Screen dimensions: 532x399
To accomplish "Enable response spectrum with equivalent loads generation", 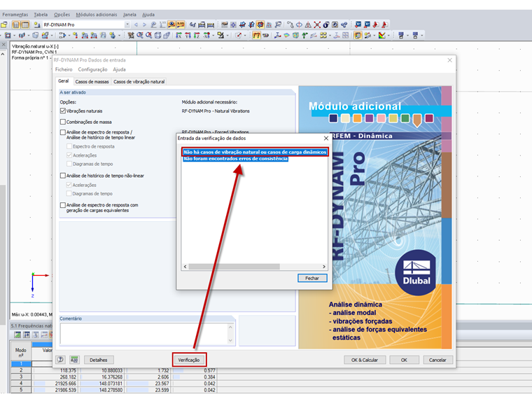I will pos(63,205).
